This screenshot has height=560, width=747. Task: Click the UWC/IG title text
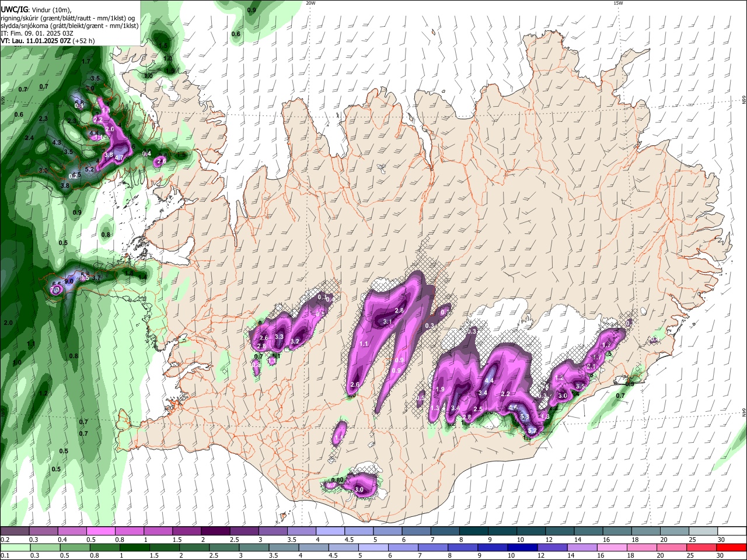point(14,10)
